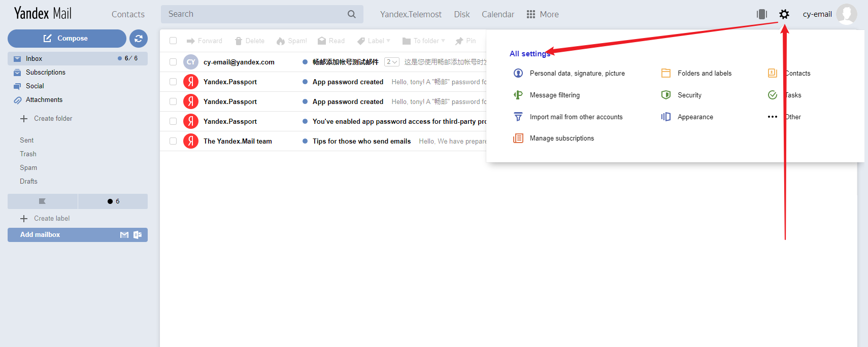The width and height of the screenshot is (868, 347).
Task: Go to Yandex.Telemost
Action: click(x=411, y=14)
